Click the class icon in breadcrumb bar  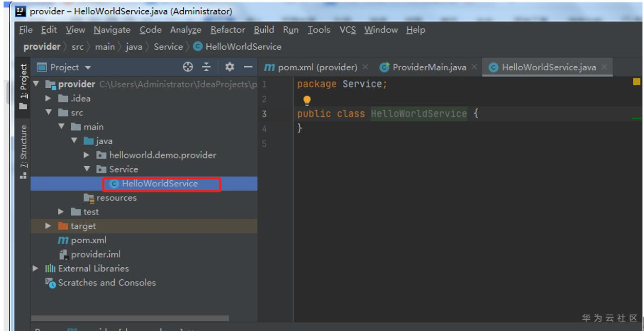(198, 47)
